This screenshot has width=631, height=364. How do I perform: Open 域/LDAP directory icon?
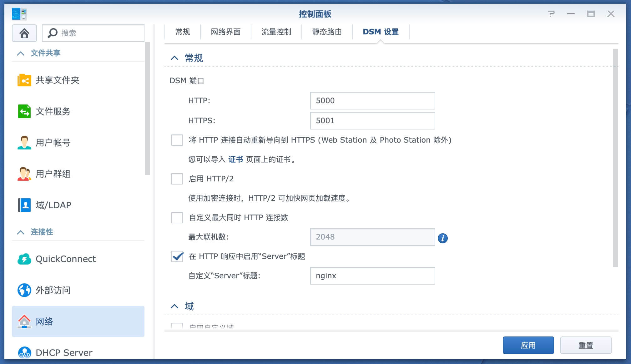coord(24,205)
